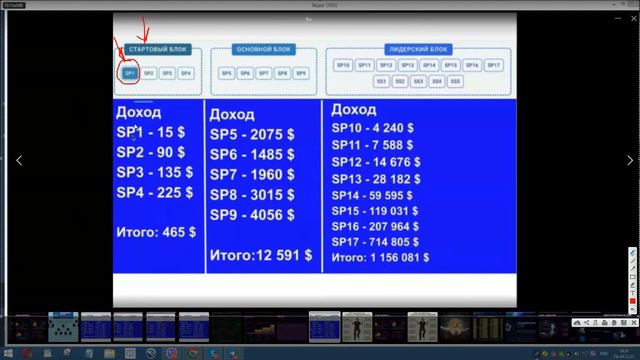Select the SS3 button
640x360 pixels.
click(418, 81)
